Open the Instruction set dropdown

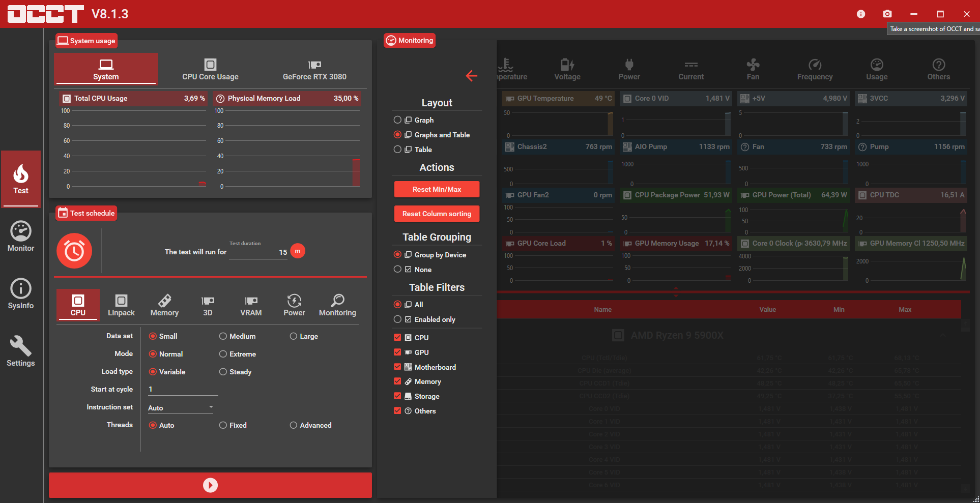click(x=181, y=408)
